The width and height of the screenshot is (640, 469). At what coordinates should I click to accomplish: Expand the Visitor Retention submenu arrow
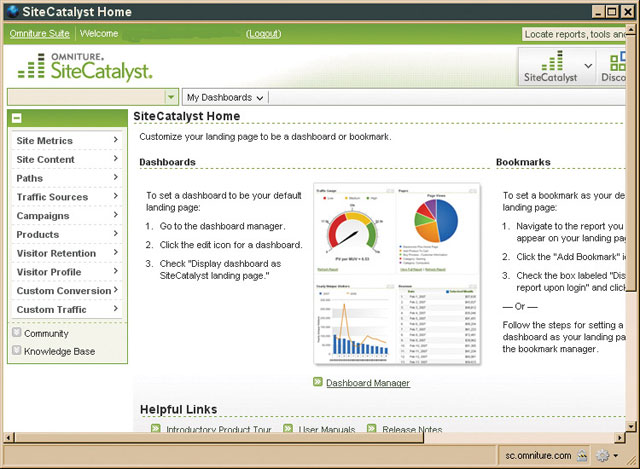coord(116,252)
